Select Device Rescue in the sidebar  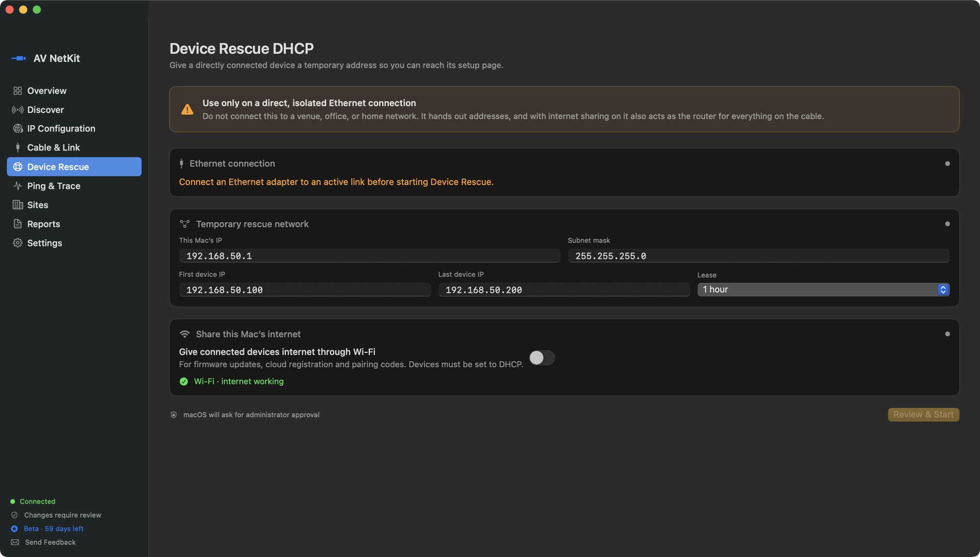click(x=74, y=167)
